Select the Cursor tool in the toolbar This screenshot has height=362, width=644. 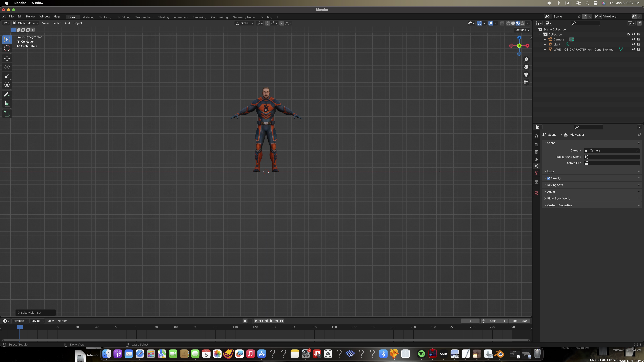click(x=7, y=48)
